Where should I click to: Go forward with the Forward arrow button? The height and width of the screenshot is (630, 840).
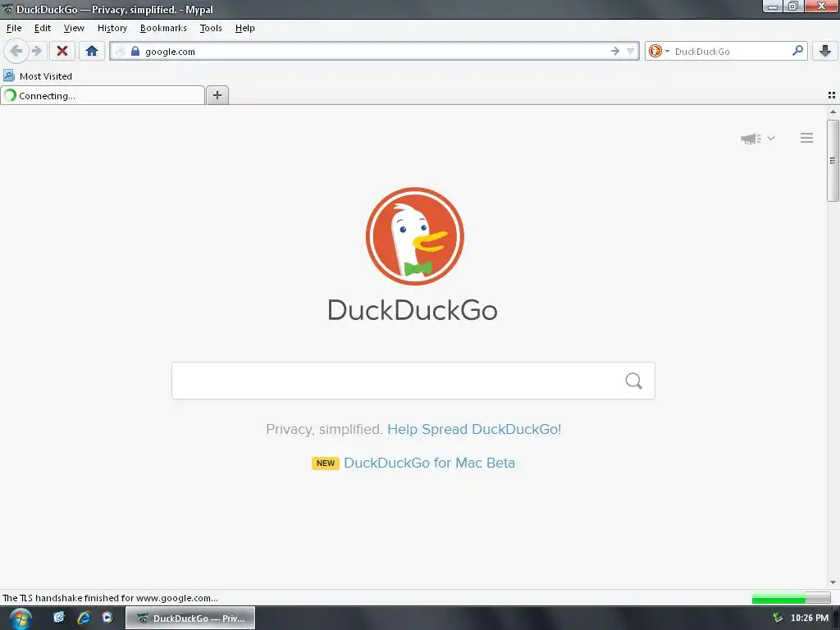pyautogui.click(x=36, y=52)
